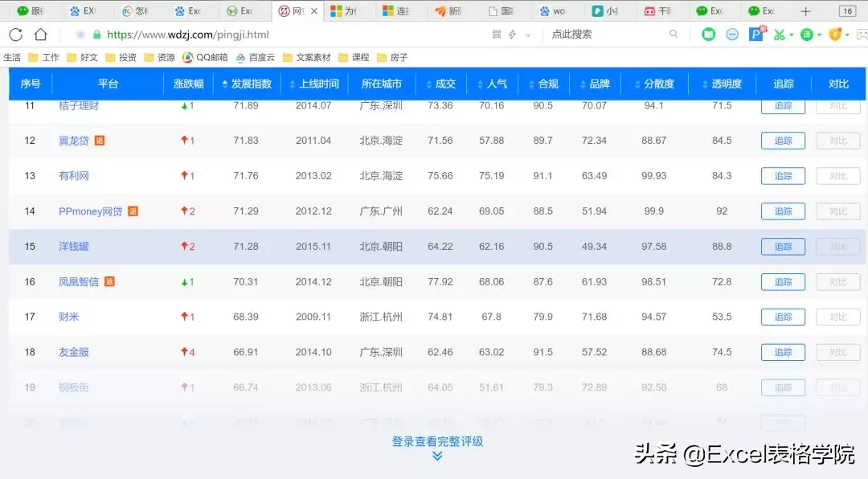Image resolution: width=868 pixels, height=479 pixels.
Task: Click the orange badge next to 翼龙贷
Action: (100, 141)
